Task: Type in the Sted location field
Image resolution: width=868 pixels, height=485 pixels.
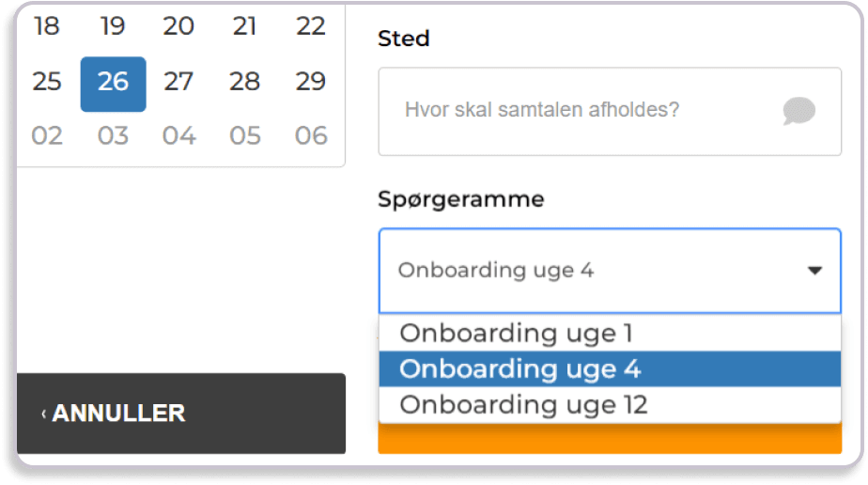Action: [x=582, y=111]
